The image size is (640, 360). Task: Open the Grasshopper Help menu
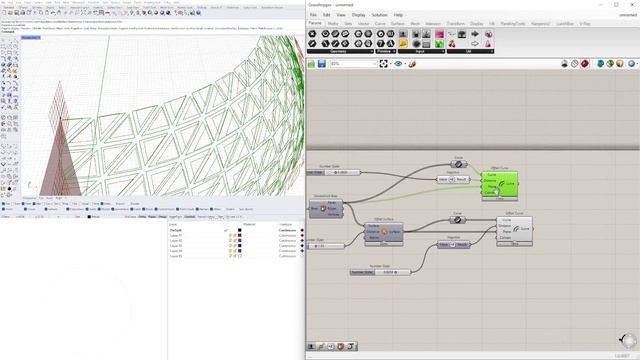click(398, 15)
